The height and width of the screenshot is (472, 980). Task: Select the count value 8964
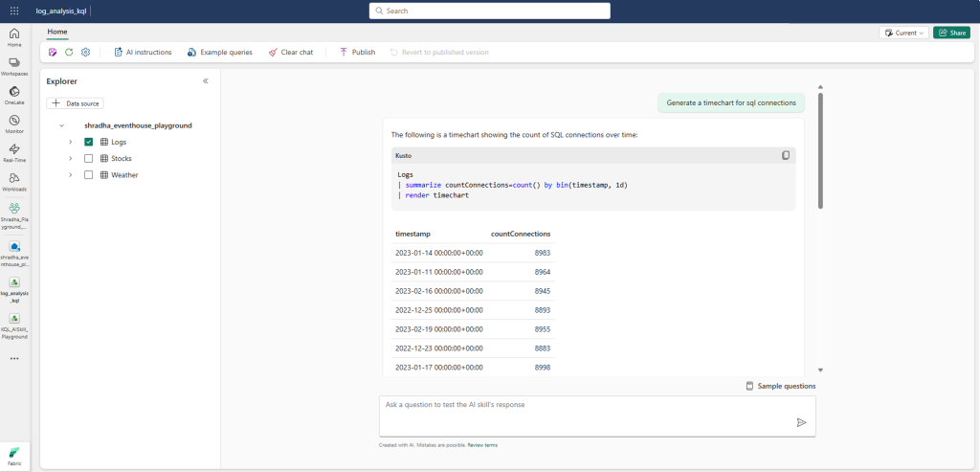[x=542, y=272]
